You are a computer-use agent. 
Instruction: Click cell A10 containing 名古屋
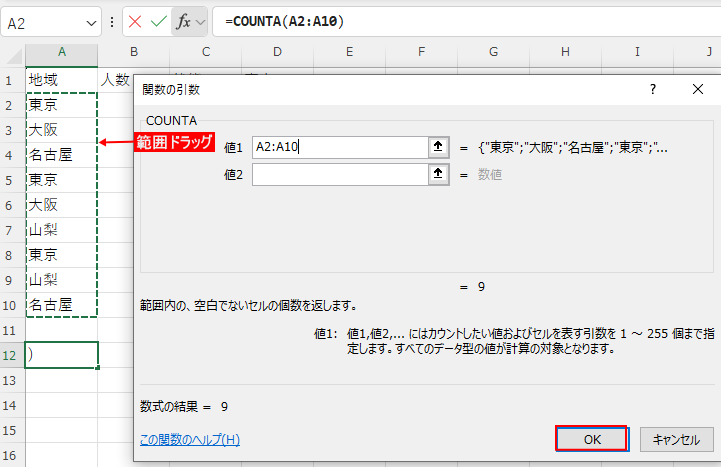(x=62, y=305)
